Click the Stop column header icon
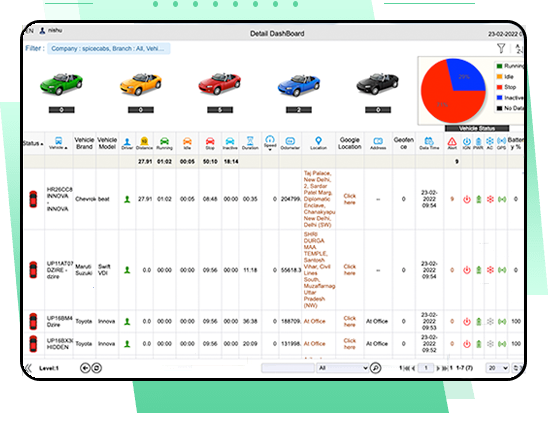The image size is (548, 425). point(210,141)
